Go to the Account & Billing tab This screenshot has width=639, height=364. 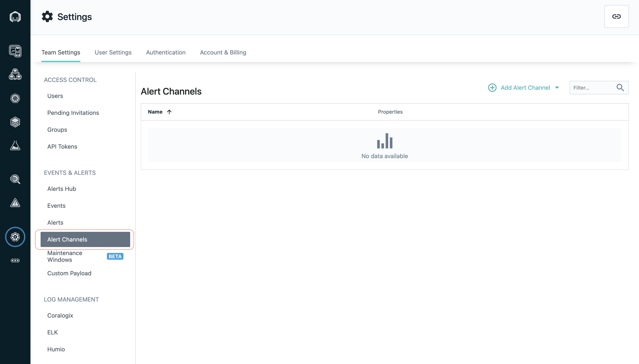[x=223, y=52]
